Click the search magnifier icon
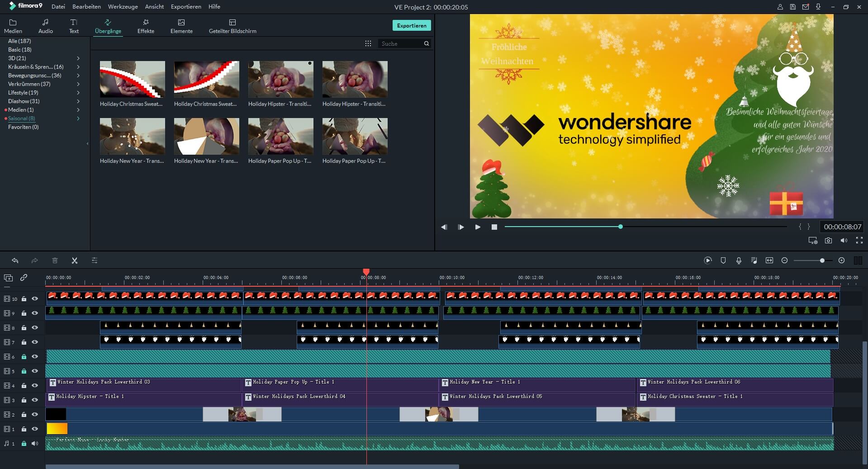Screen dimensions: 868x469 click(x=426, y=43)
